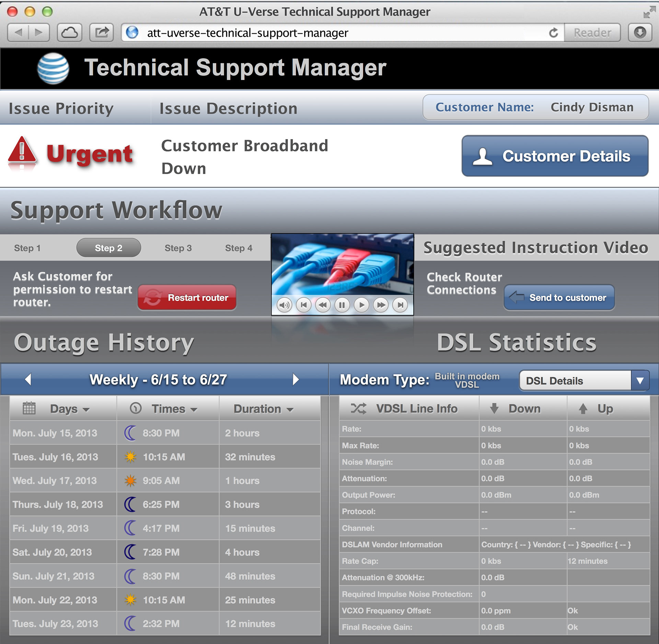Click the shuffle icon beside VDSL Line Info

click(x=358, y=408)
